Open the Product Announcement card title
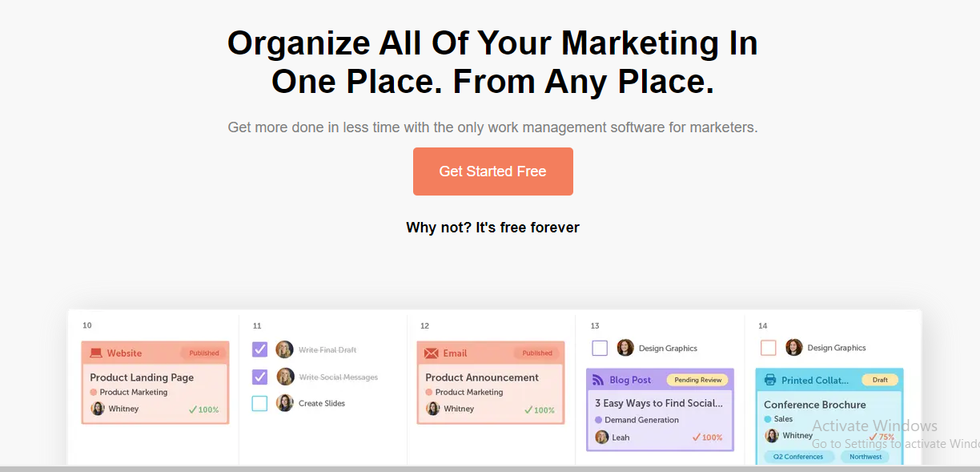Viewport: 980px width, 472px height. pos(482,377)
